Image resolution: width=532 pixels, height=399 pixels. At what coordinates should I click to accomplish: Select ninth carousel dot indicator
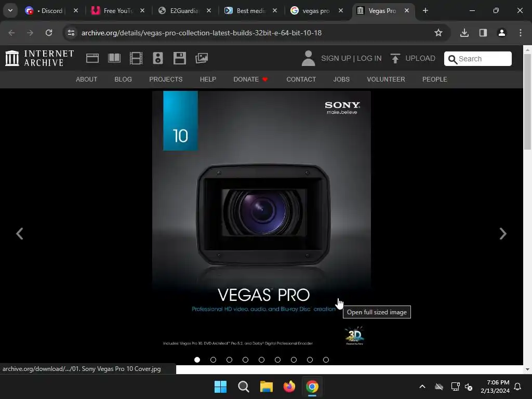[326, 360]
